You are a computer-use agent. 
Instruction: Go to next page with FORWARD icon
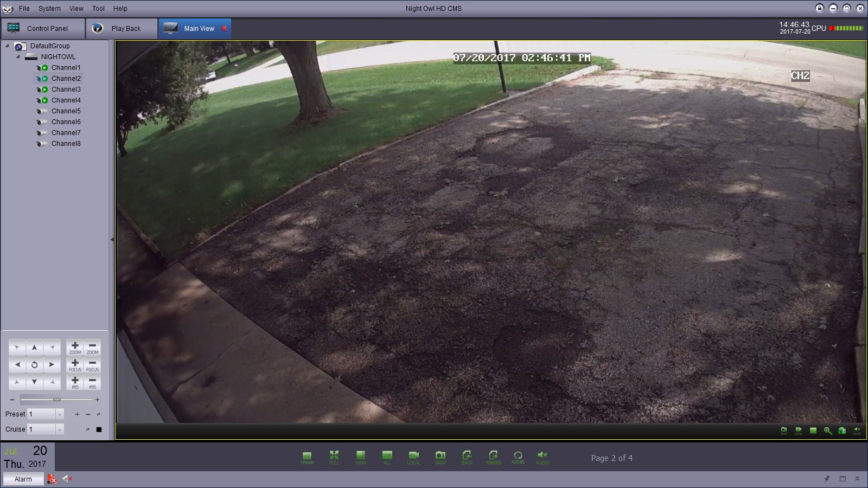tap(494, 457)
